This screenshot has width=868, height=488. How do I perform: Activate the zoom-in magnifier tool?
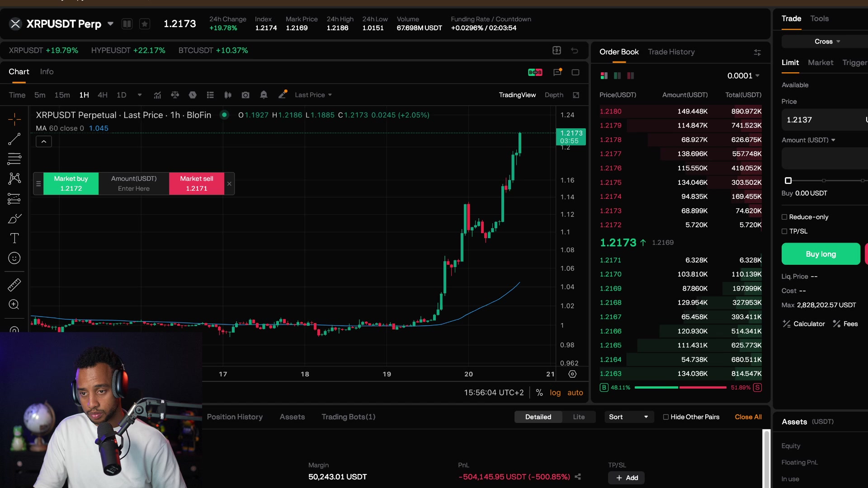click(14, 305)
